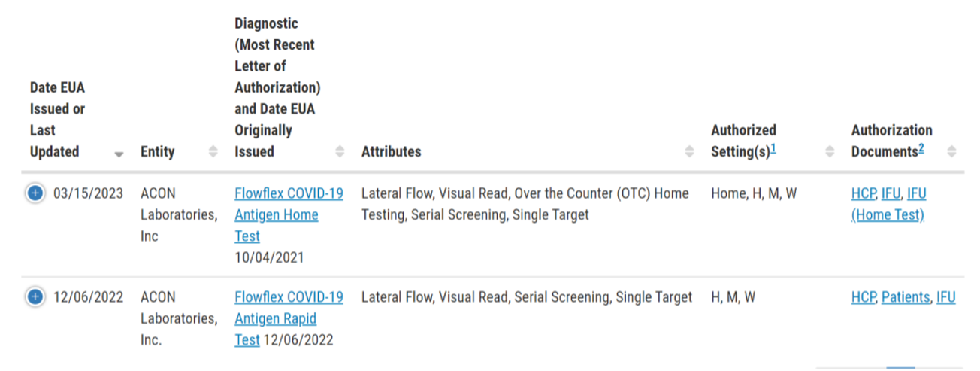Screen dimensions: 980x371
Task: Open Flowflex COVID-19 Antigen Home Test link
Action: (289, 215)
